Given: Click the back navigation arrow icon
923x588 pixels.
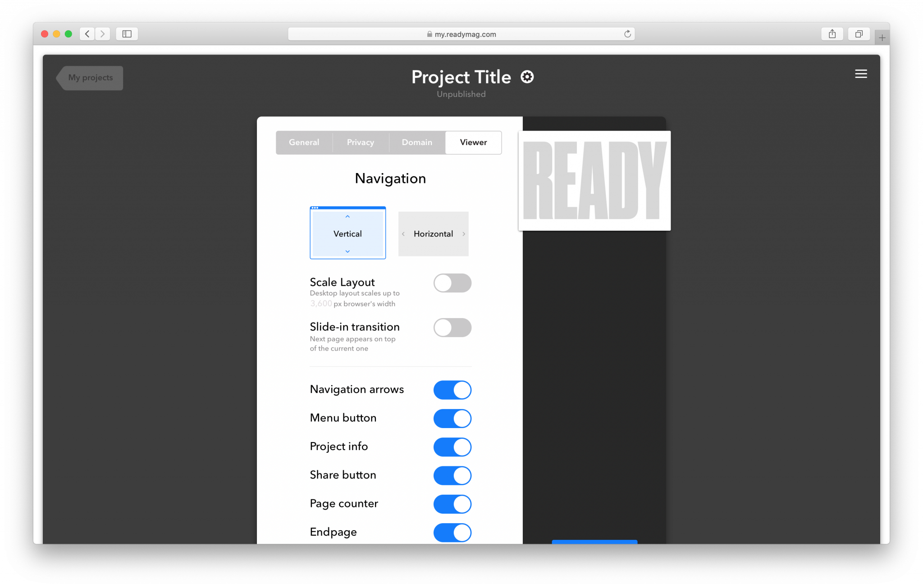Looking at the screenshot, I should click(87, 34).
